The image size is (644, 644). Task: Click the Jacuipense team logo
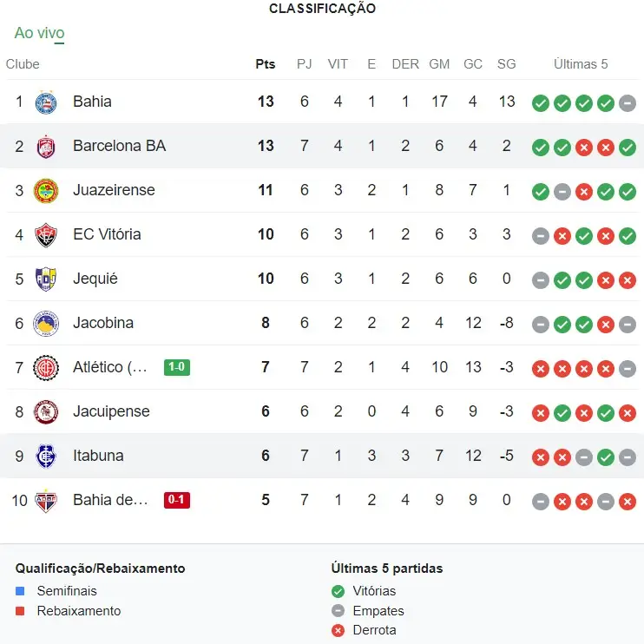tap(45, 412)
